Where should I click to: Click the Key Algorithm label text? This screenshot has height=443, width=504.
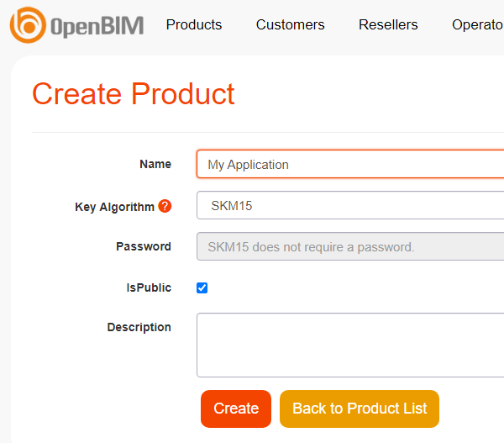[x=115, y=207]
